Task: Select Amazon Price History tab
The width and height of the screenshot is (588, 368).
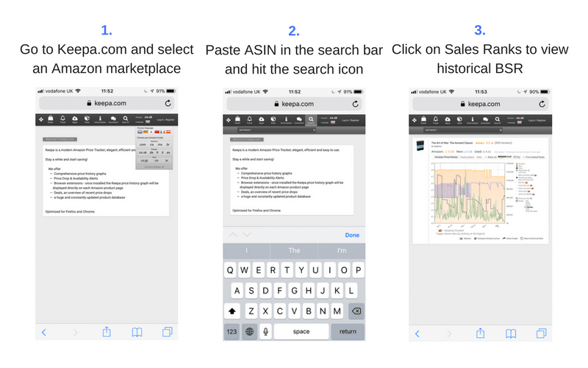Action: pyautogui.click(x=446, y=157)
